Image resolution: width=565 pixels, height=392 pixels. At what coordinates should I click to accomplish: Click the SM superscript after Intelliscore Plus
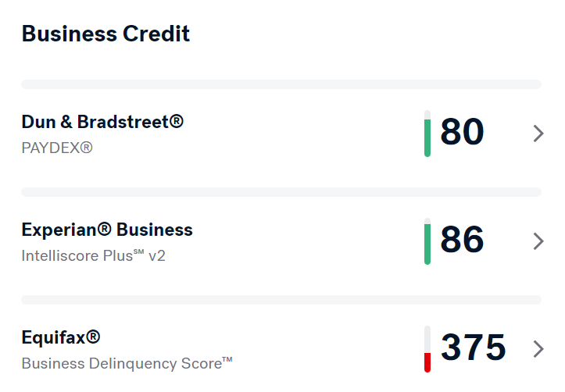(x=139, y=251)
